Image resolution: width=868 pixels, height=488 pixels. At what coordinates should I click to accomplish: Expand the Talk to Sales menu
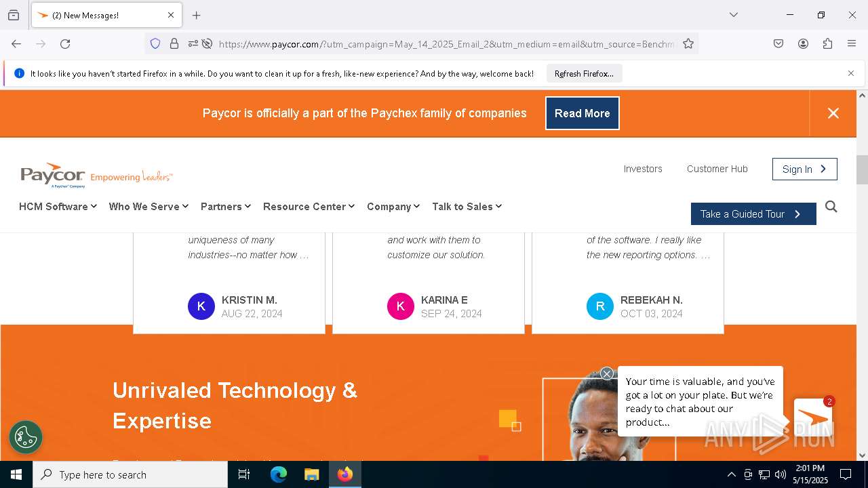[467, 207]
